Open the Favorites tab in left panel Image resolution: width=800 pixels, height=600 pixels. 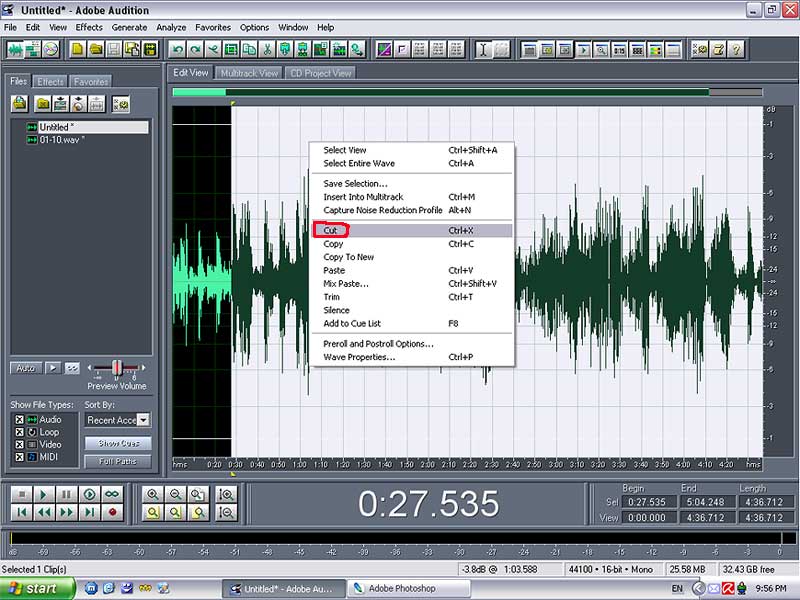click(x=90, y=82)
